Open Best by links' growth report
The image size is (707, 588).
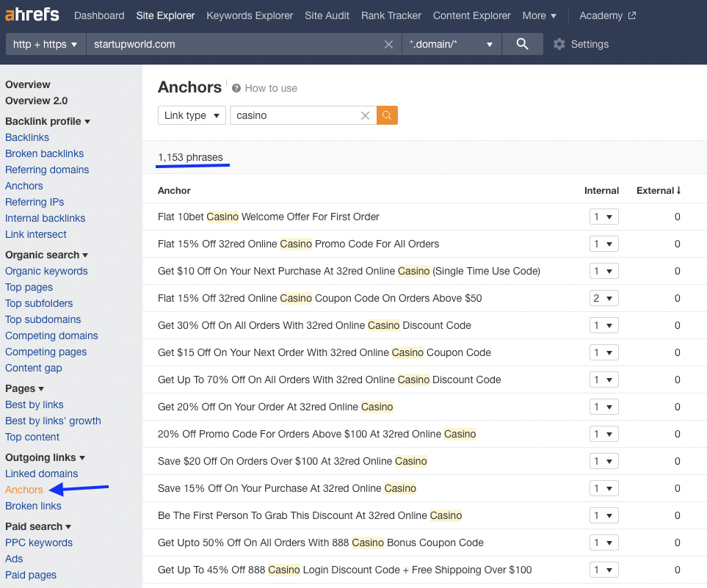pos(53,421)
